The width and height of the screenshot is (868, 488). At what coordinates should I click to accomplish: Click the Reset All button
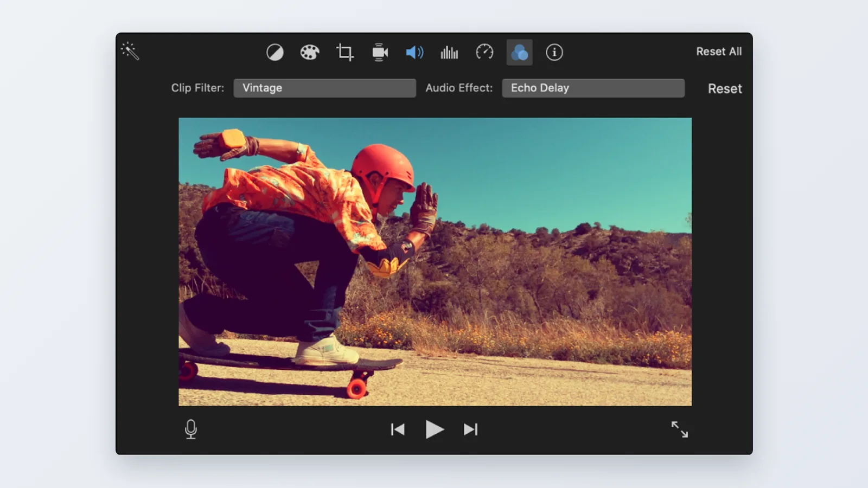click(x=719, y=52)
